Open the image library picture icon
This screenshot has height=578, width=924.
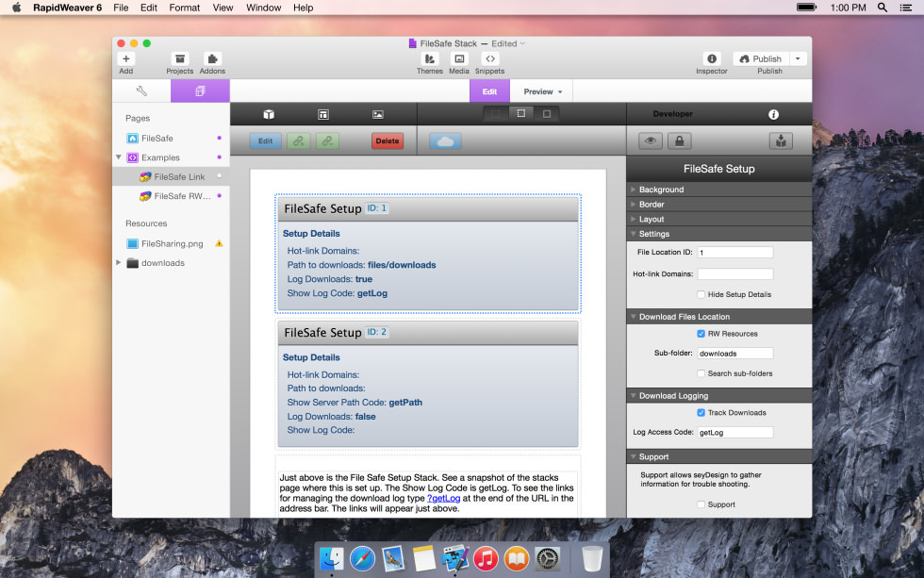(x=378, y=114)
